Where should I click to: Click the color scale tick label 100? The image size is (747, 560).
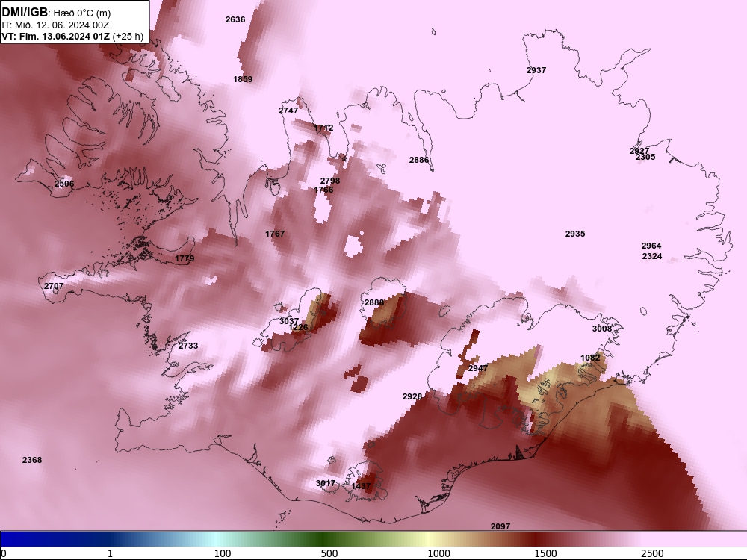tap(223, 553)
